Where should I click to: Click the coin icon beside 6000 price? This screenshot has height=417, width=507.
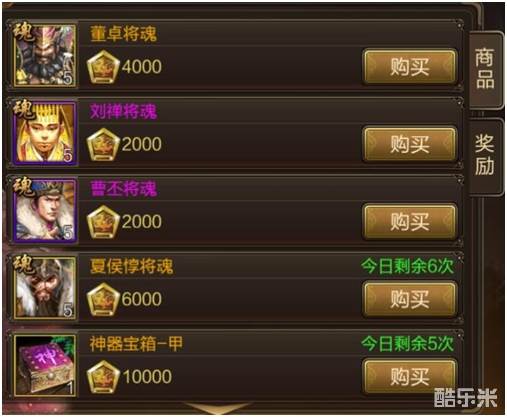103,299
